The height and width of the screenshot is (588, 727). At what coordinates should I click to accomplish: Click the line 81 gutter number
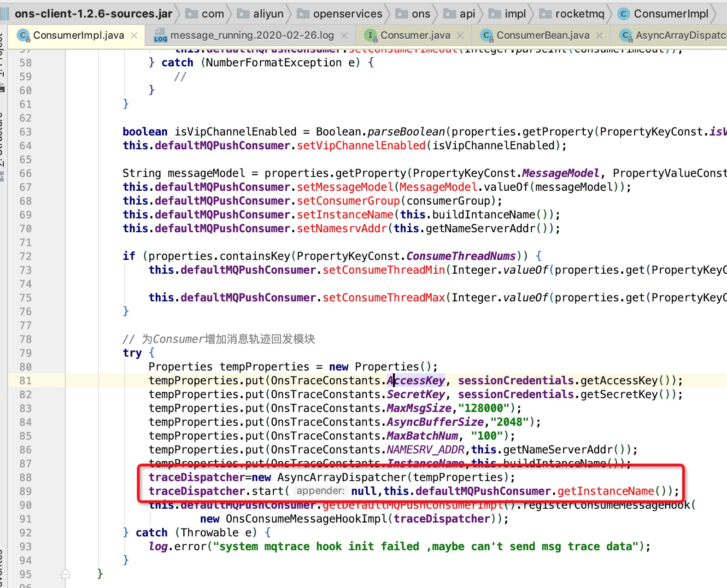click(x=25, y=381)
